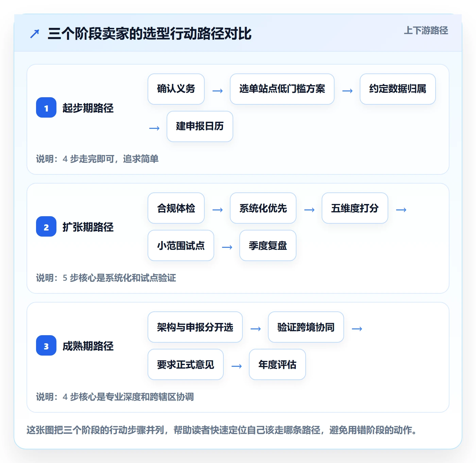Click the arrow between 合规体检 and 系统化优先
Image resolution: width=476 pixels, height=463 pixels.
(218, 210)
